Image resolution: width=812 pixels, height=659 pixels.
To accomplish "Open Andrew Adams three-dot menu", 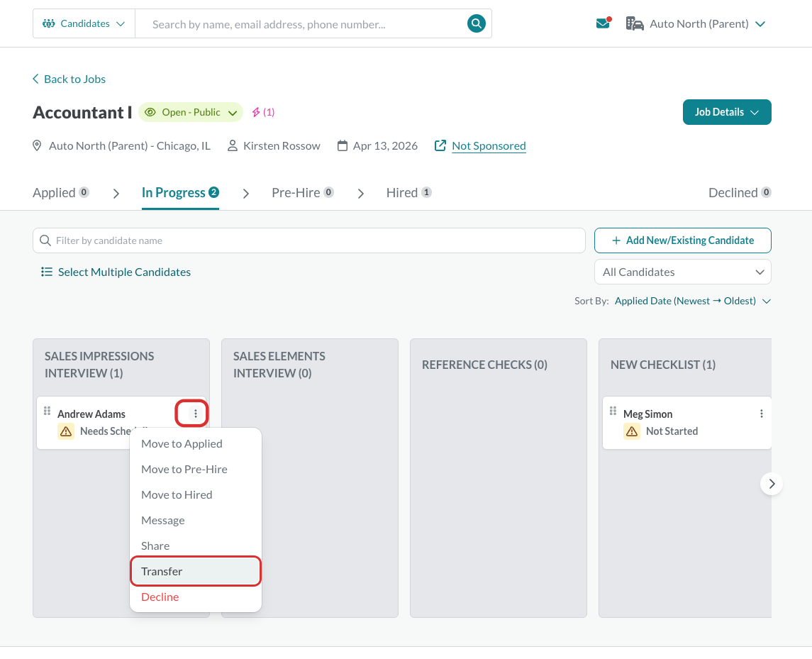I will [195, 414].
